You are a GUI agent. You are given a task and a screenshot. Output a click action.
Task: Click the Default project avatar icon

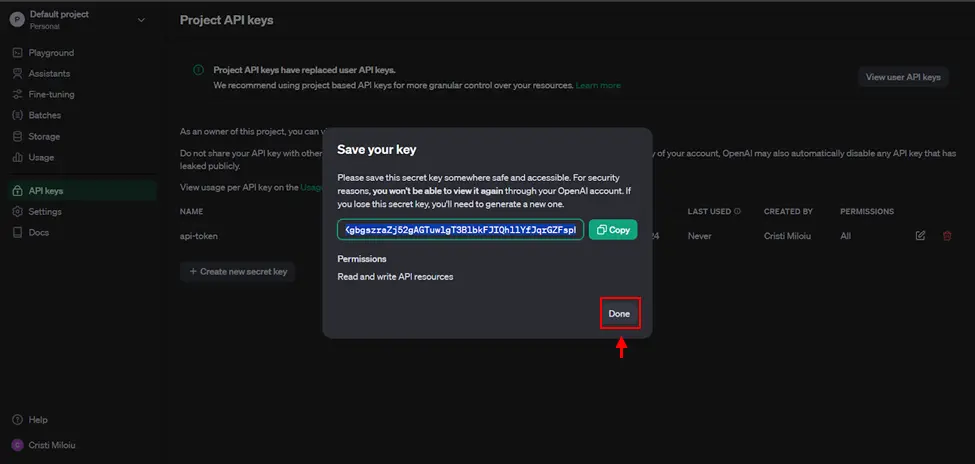17,20
